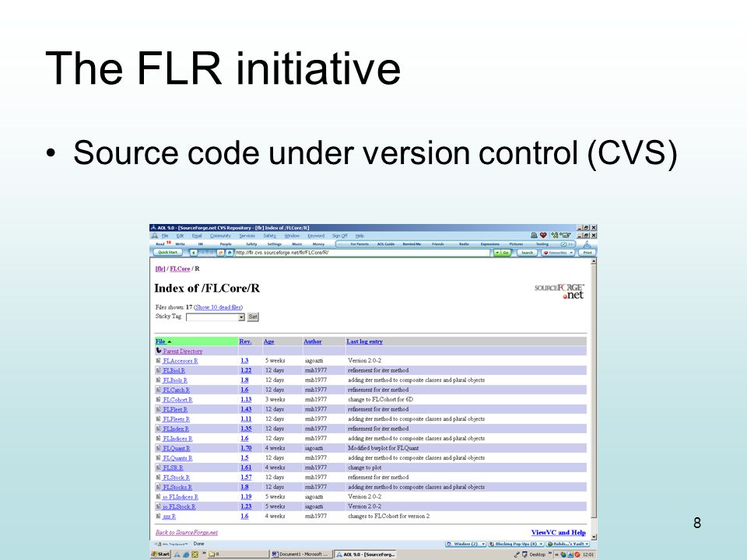Open the Sticky Tag dropdown
The height and width of the screenshot is (560, 747).
(216, 317)
